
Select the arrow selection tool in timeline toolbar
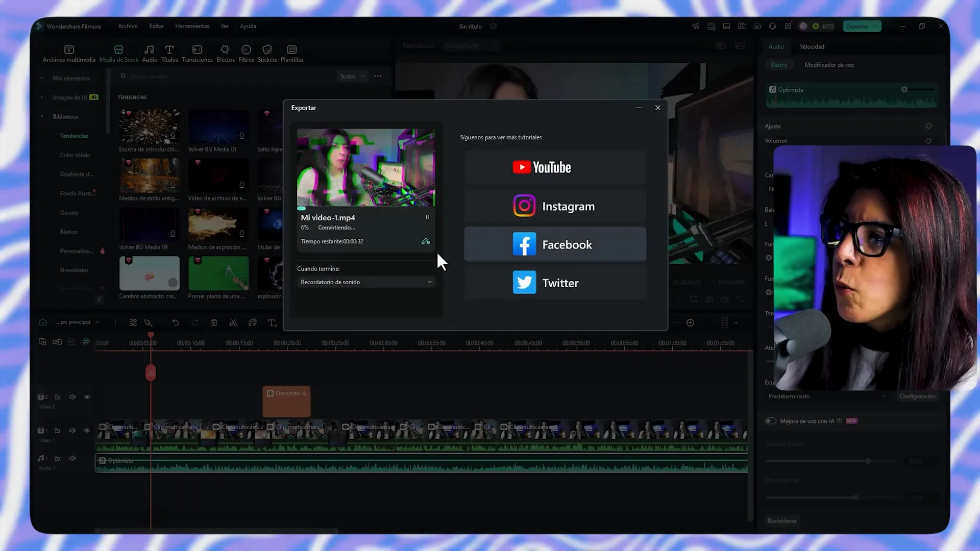148,322
